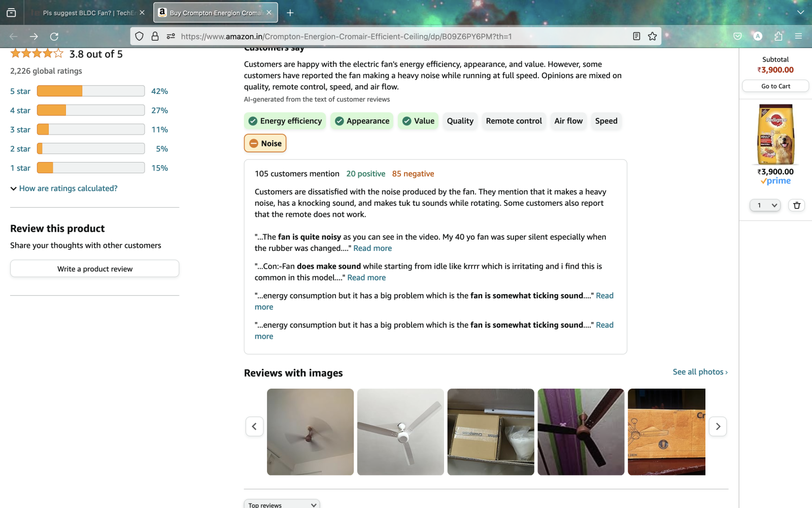Delete cart item with trash icon
The image size is (812, 508).
797,205
